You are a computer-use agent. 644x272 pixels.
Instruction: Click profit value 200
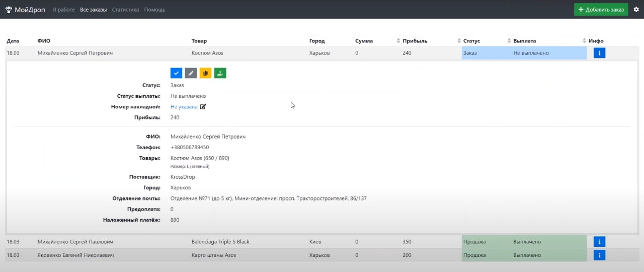point(407,255)
